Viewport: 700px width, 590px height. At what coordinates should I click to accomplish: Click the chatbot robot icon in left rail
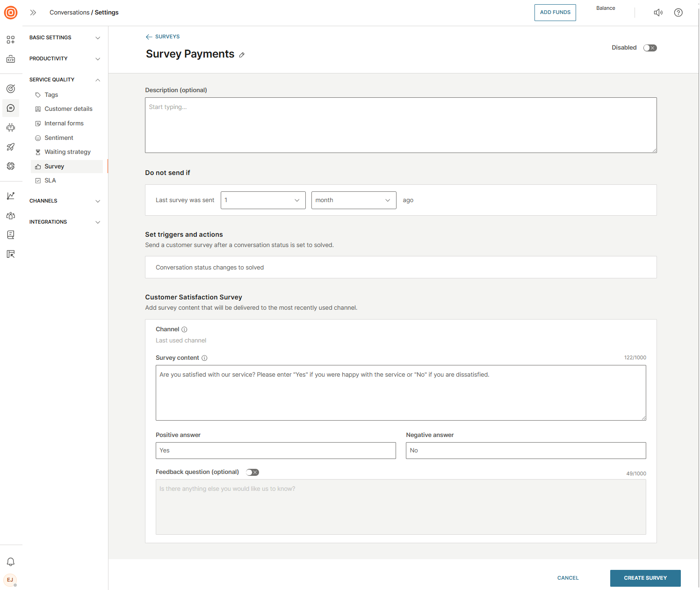11,128
